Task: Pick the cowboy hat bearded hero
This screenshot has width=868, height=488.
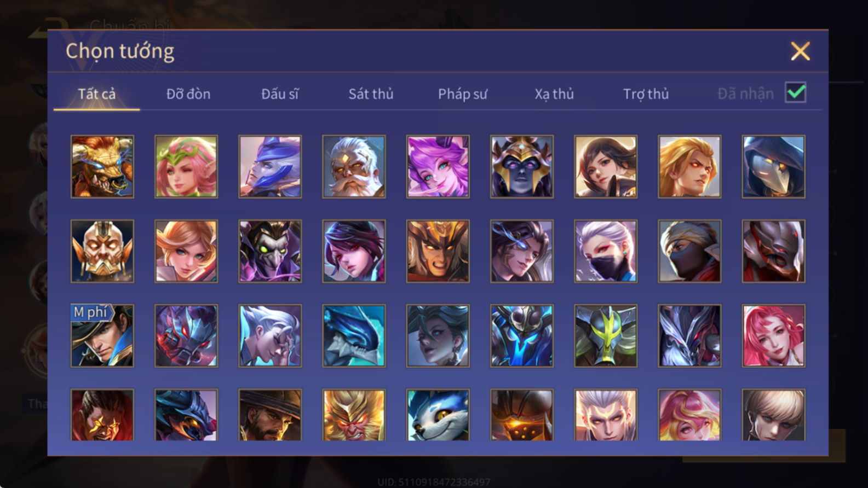Action: [x=270, y=415]
